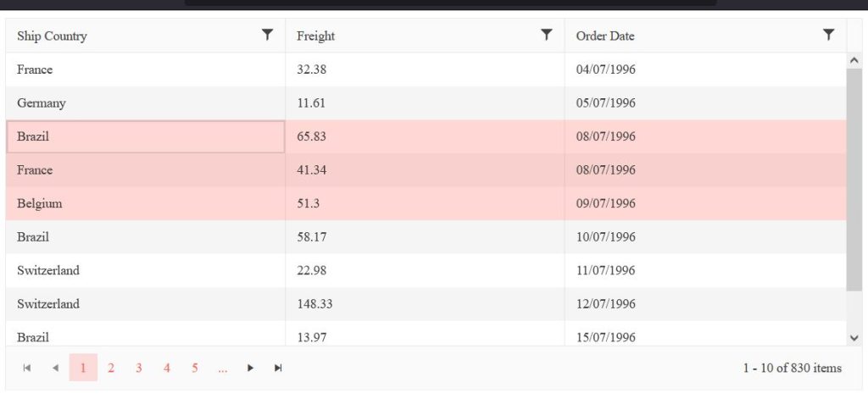Click the scrollbar up arrow
This screenshot has height=399, width=868.
[854, 61]
